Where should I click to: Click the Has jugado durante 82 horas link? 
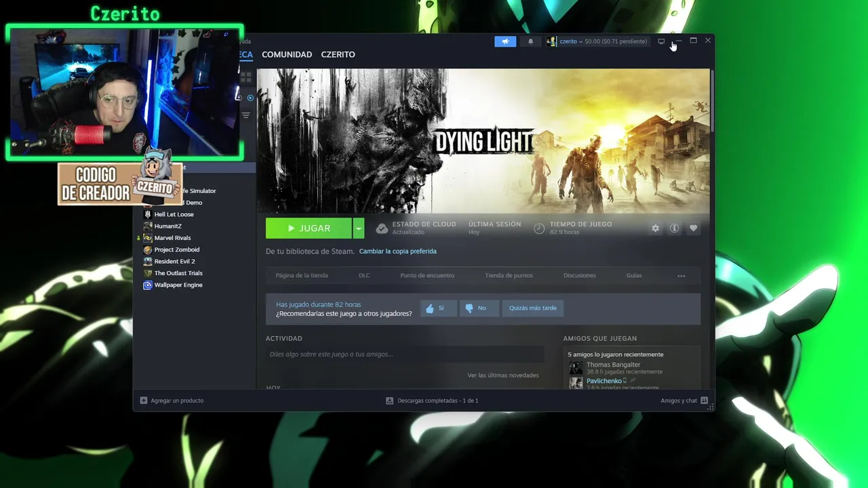click(318, 304)
